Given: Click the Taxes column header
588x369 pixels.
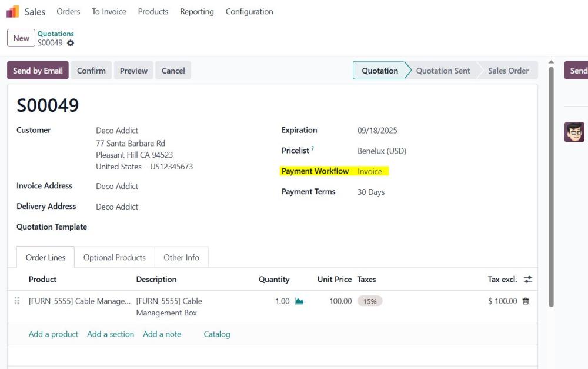Looking at the screenshot, I should point(366,280).
